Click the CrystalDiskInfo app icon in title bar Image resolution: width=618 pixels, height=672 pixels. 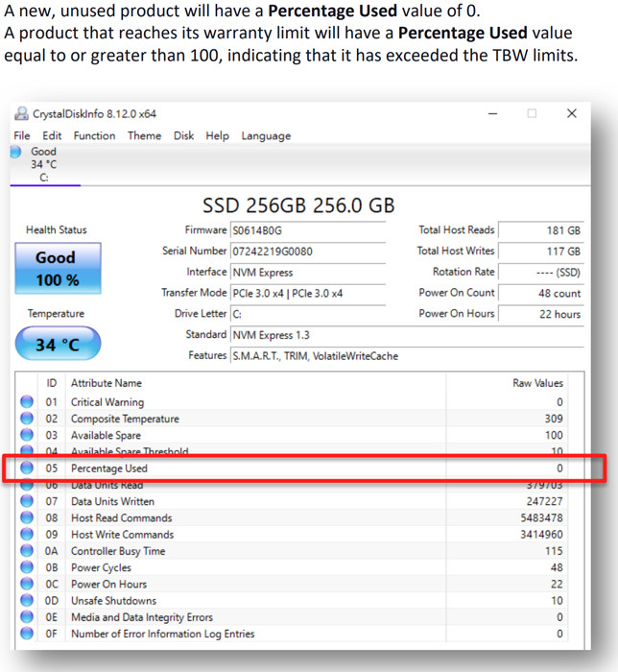[x=21, y=113]
